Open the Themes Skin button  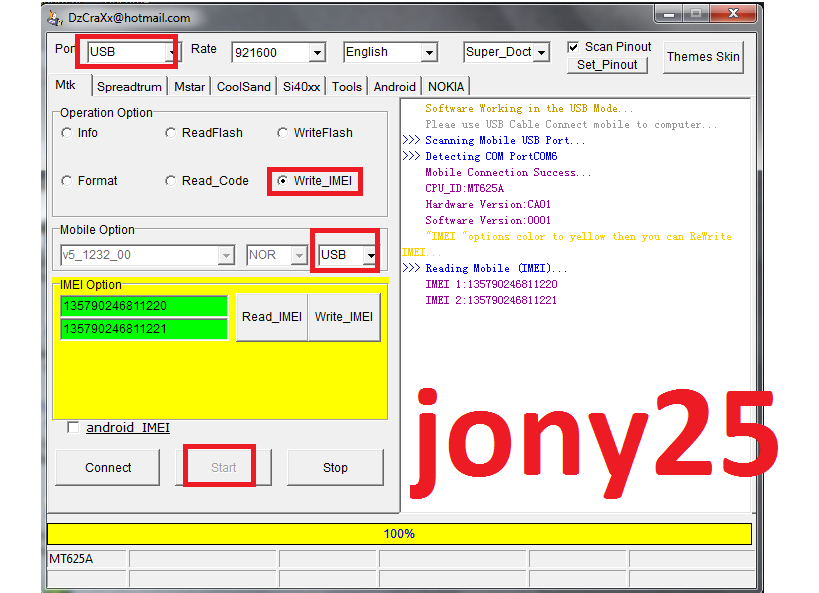pyautogui.click(x=703, y=57)
